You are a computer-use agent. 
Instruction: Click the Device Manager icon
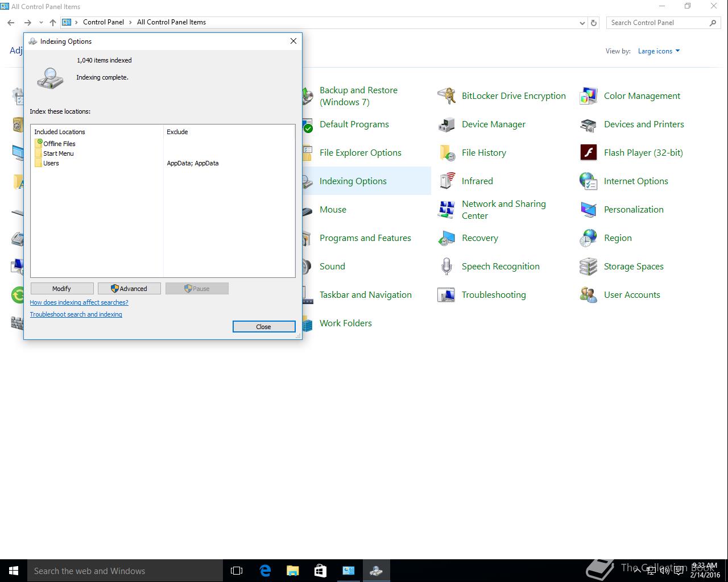click(446, 124)
